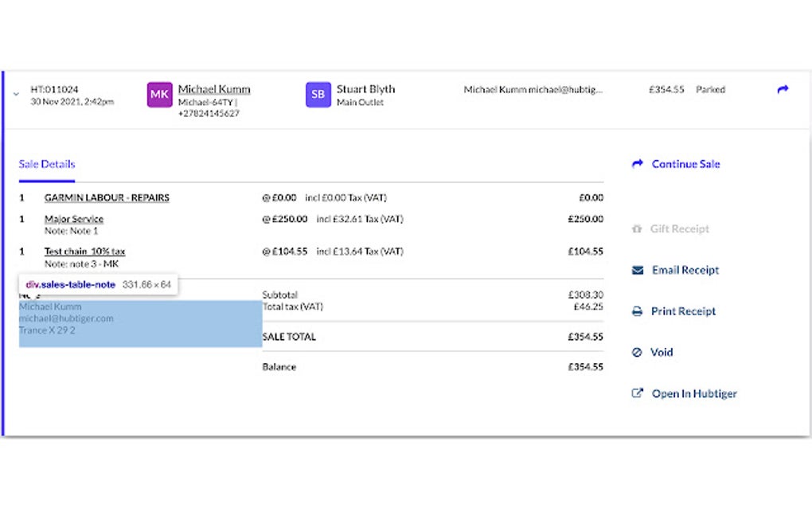Open the GARMIN LABOUR - REPAIRS item link

click(x=107, y=197)
